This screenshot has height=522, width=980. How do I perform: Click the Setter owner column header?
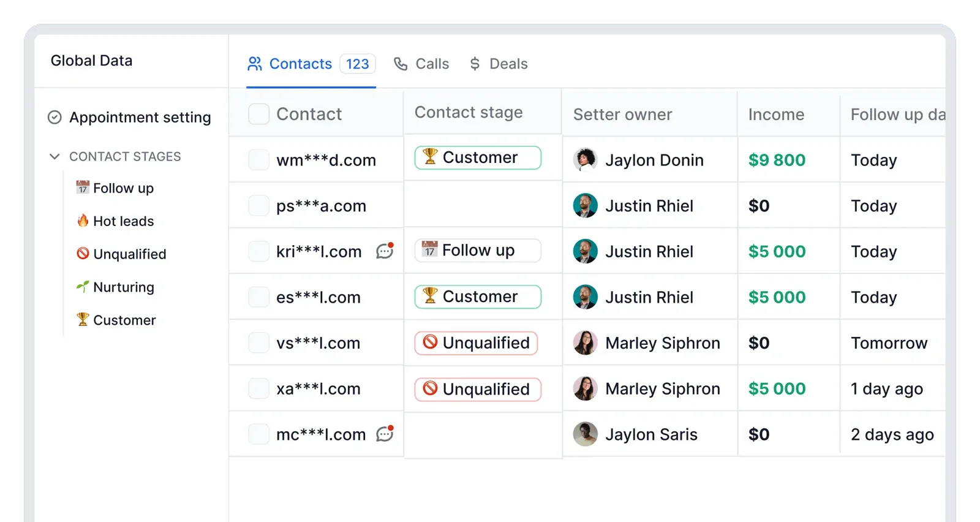click(622, 115)
